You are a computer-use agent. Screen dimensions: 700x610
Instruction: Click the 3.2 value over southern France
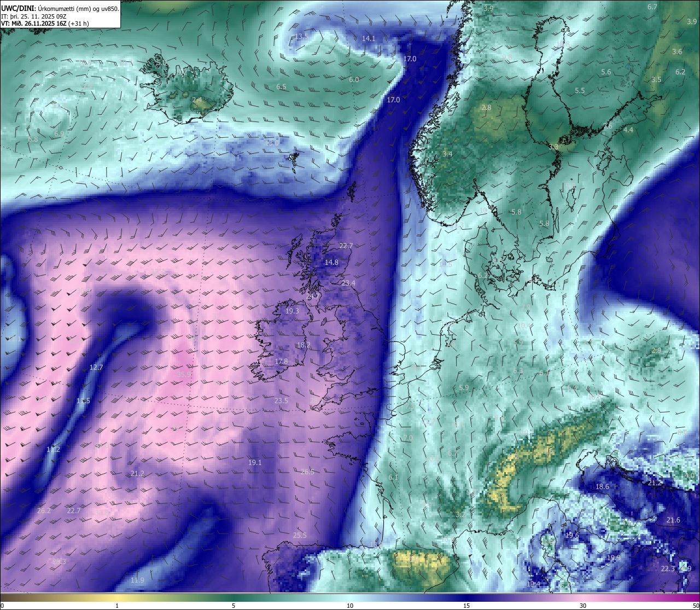point(460,514)
